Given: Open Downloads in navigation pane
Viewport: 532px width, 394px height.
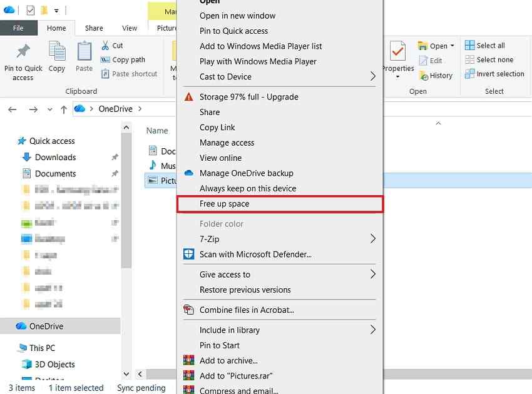Looking at the screenshot, I should [55, 158].
